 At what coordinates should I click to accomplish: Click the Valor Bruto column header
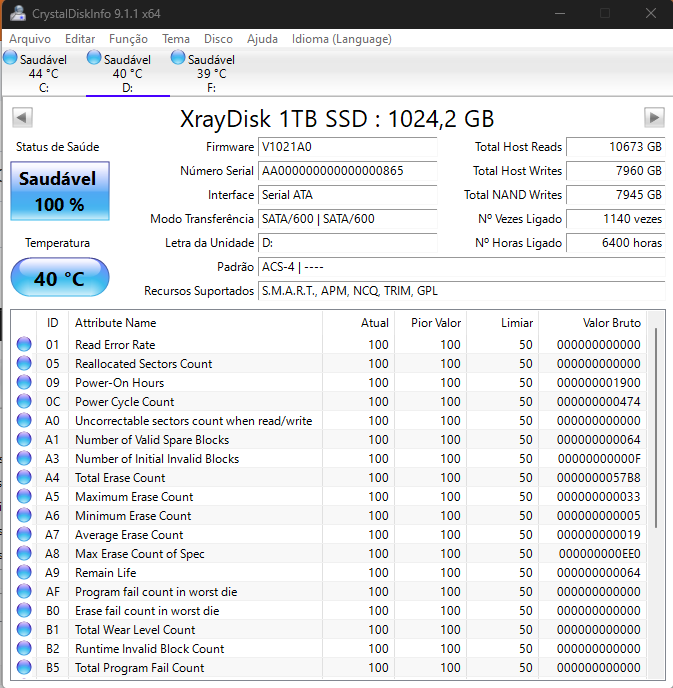593,323
